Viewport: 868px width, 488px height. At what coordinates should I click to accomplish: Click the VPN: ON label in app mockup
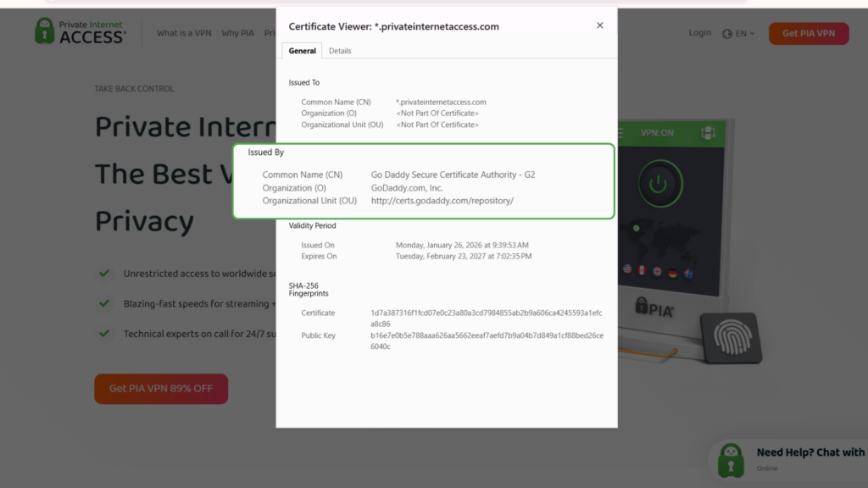tap(657, 133)
